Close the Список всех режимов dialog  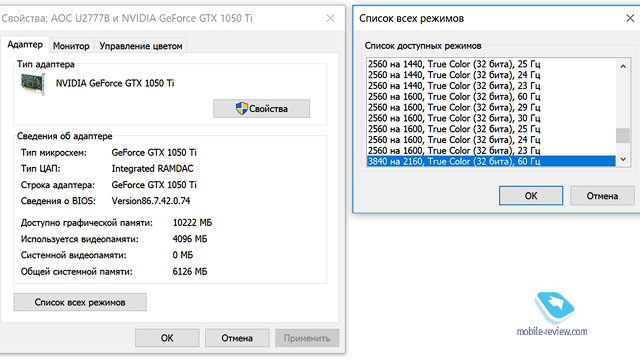point(630,18)
